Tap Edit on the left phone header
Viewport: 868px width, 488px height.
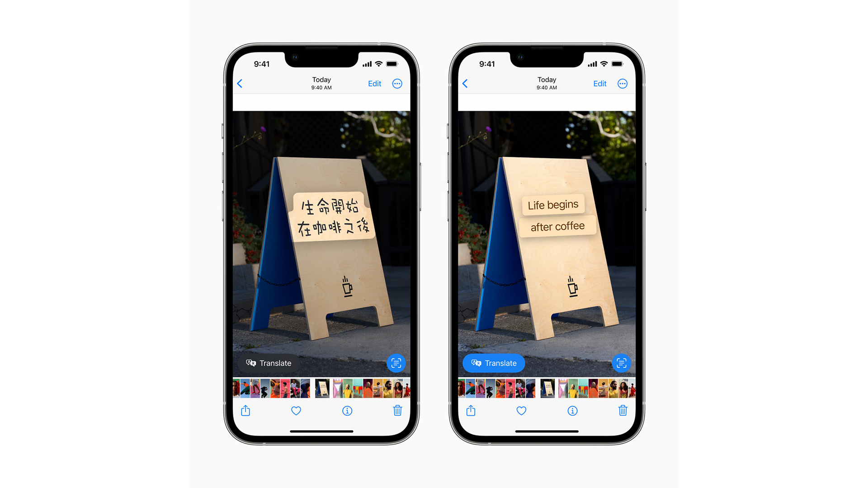pyautogui.click(x=374, y=83)
